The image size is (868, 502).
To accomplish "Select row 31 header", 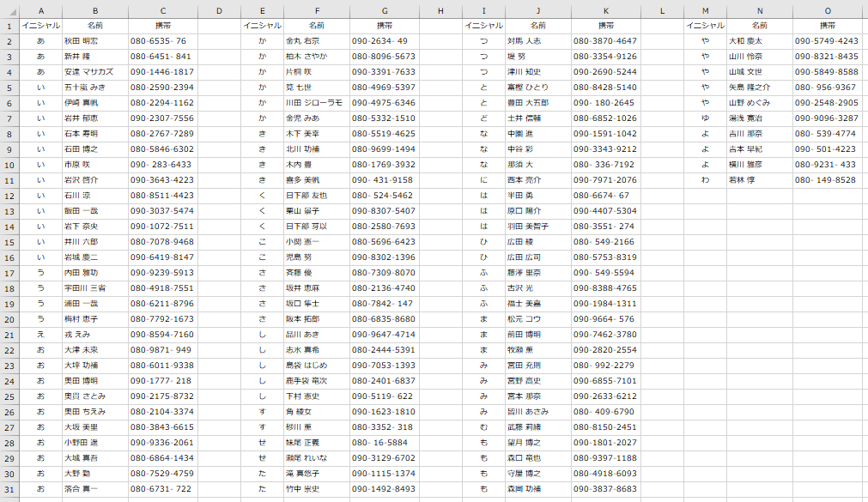I will pyautogui.click(x=9, y=489).
